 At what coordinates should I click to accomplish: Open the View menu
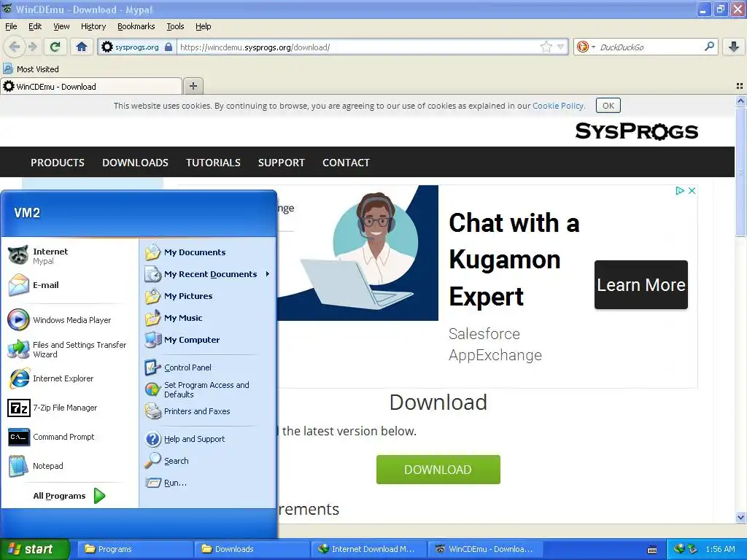click(x=61, y=26)
